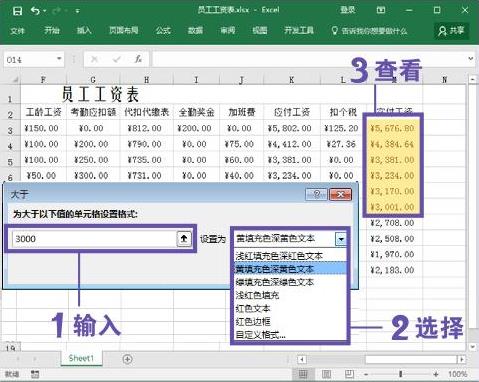Switch to the 公式 ribbon tab

tap(163, 30)
